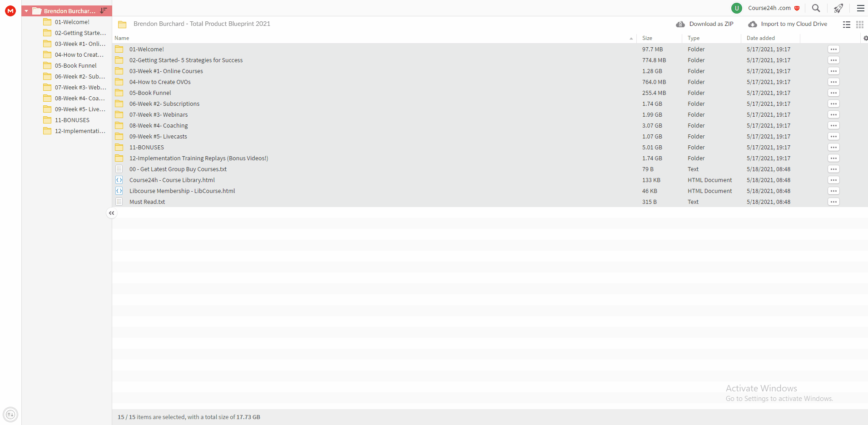This screenshot has width=868, height=425.
Task: Sort the list by Date added column
Action: pyautogui.click(x=761, y=38)
